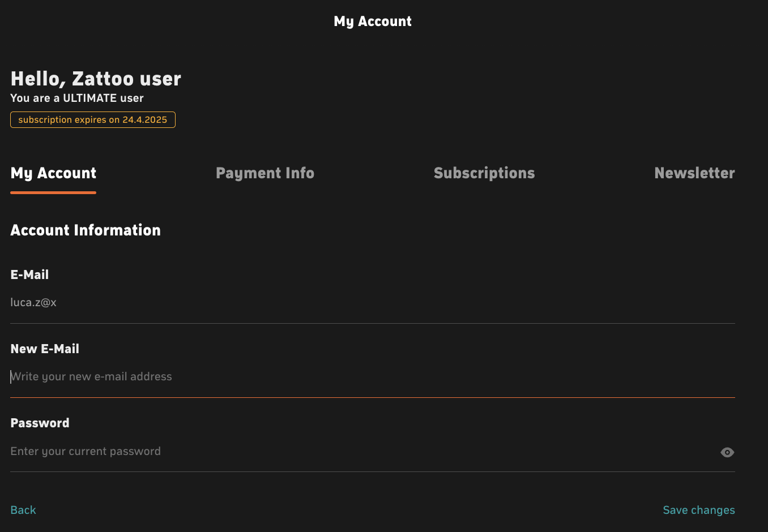Click the current password input field
The height and width of the screenshot is (532, 768).
pos(362,451)
